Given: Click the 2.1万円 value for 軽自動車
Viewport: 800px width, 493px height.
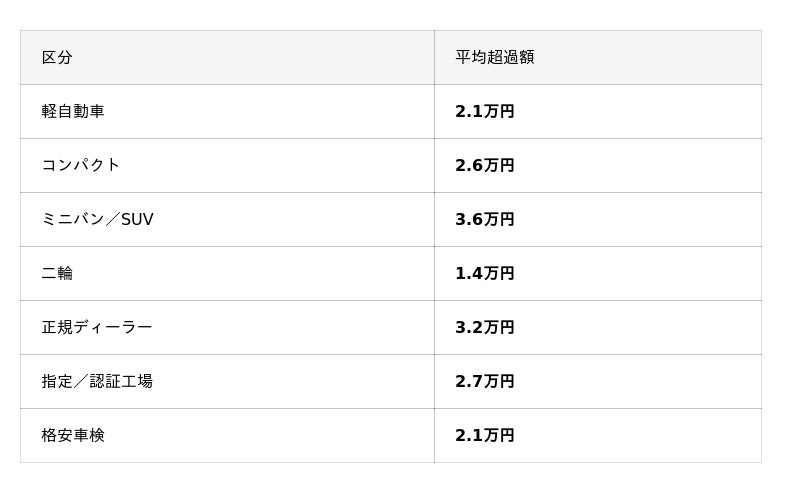Looking at the screenshot, I should point(484,112).
